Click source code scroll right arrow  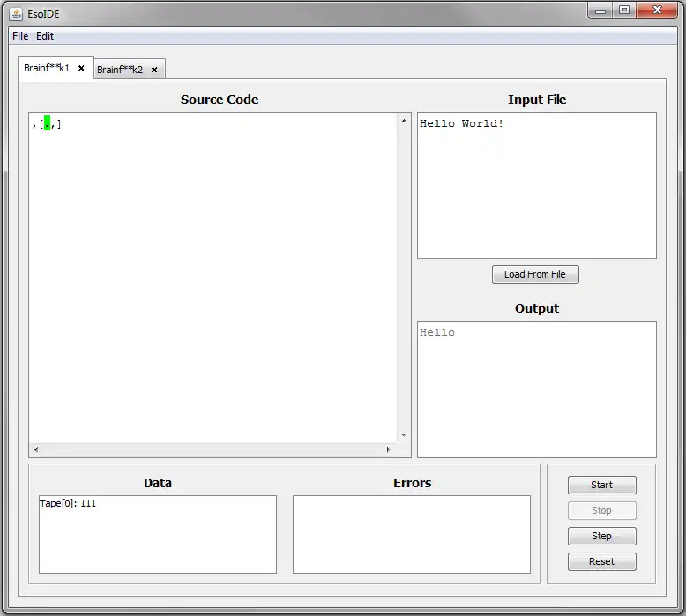pos(388,449)
